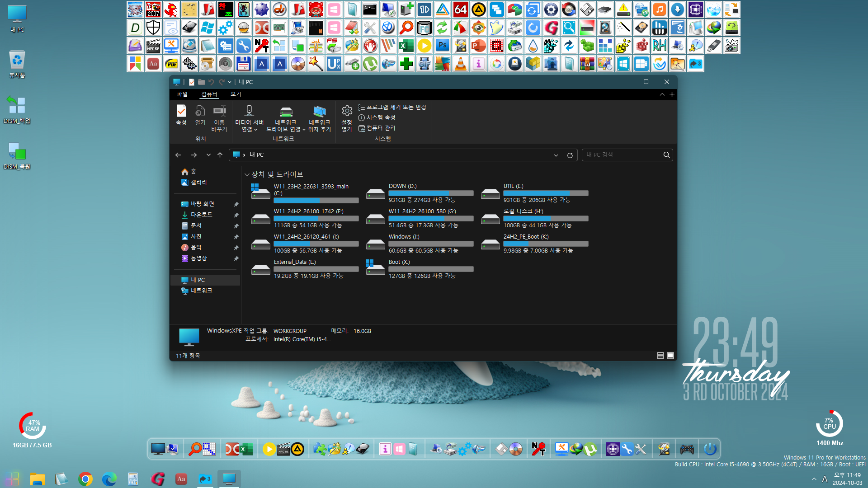
Task: Select the 컴퓨터 ribbon tab
Action: [x=209, y=94]
